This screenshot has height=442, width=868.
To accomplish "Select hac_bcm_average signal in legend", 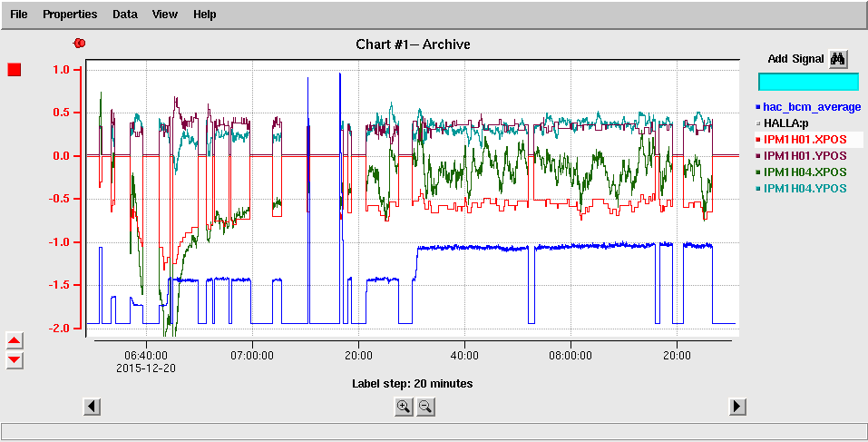I will click(x=812, y=107).
